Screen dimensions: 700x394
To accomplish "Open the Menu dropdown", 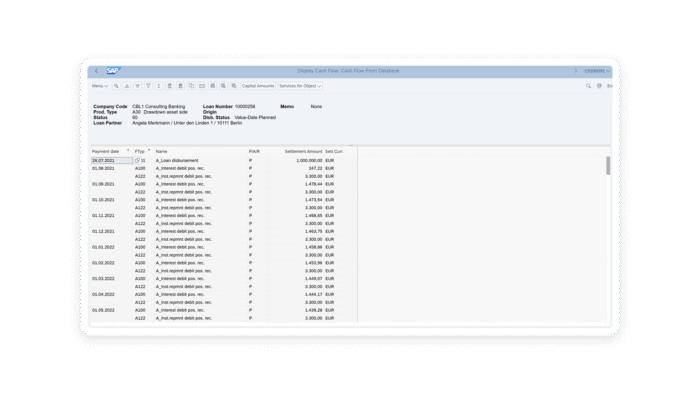I will coord(100,86).
